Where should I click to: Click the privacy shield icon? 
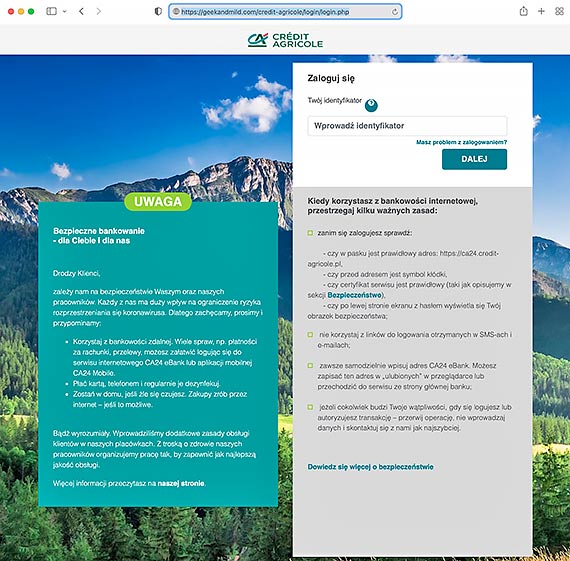point(158,11)
